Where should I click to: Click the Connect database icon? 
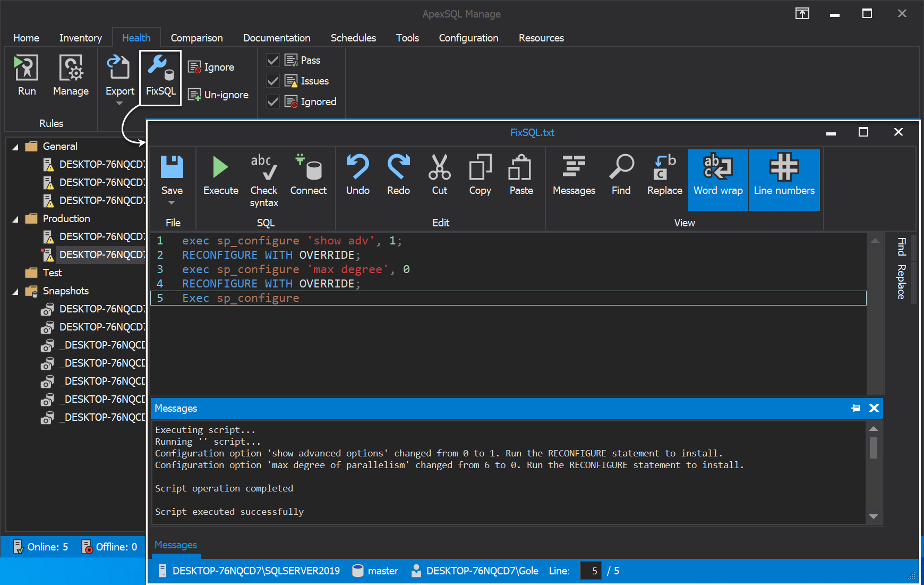(309, 175)
